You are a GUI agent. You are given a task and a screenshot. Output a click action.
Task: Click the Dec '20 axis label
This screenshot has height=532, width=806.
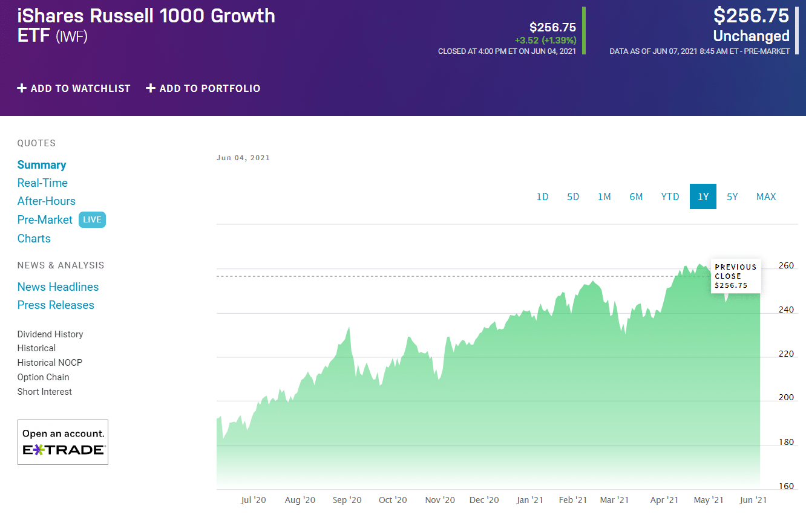pyautogui.click(x=485, y=500)
